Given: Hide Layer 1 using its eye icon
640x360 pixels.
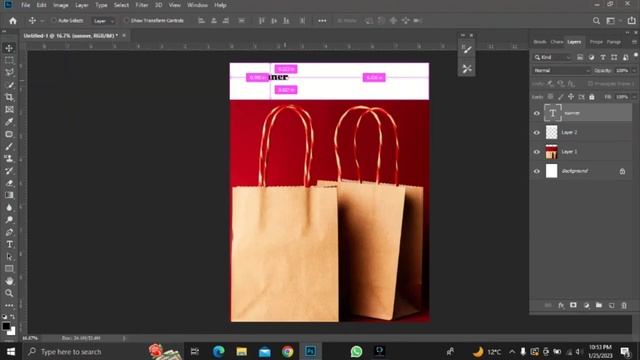Looking at the screenshot, I should tap(537, 152).
